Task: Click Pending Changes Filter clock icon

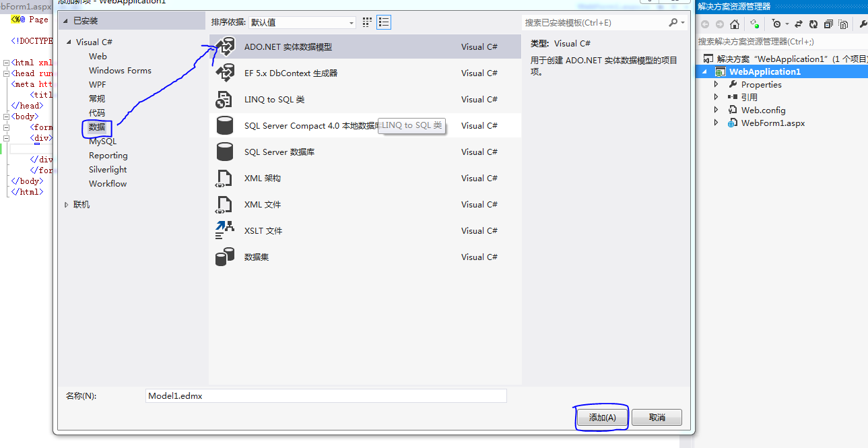Action: point(776,24)
